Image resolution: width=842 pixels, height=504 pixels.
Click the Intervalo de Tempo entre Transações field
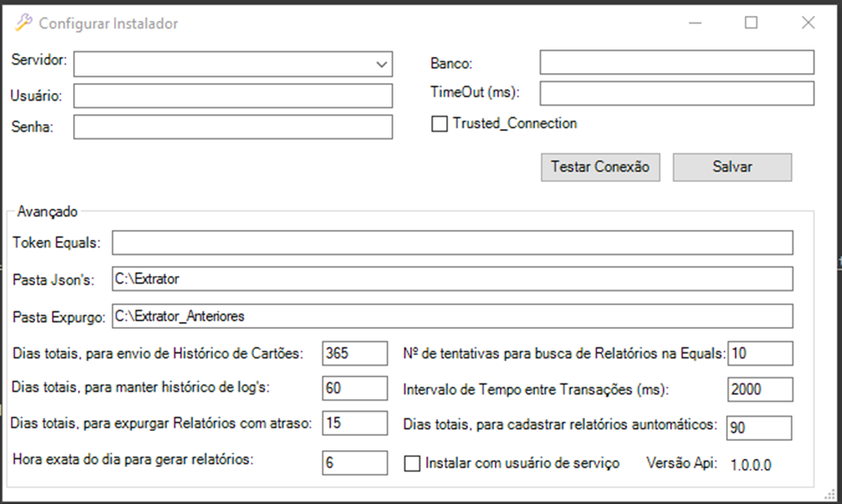[760, 389]
